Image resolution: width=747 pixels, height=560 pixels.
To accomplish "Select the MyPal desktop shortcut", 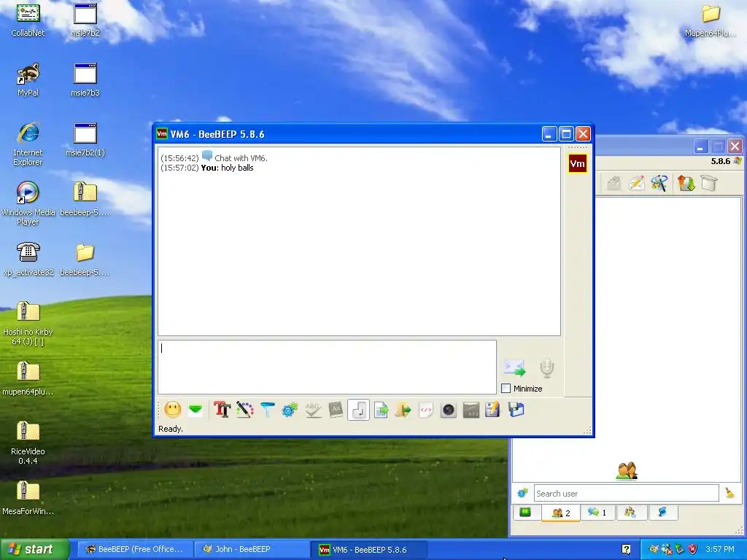I will tap(28, 80).
